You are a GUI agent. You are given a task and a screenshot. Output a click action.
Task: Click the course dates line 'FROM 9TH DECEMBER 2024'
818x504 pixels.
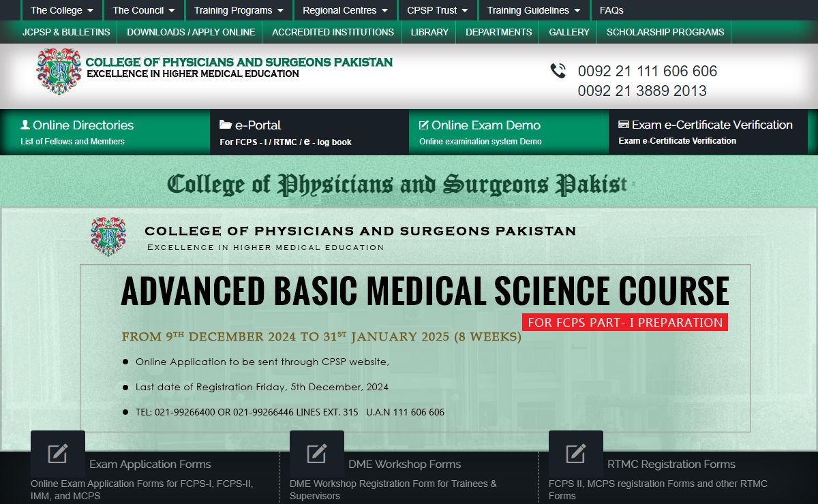(x=322, y=336)
